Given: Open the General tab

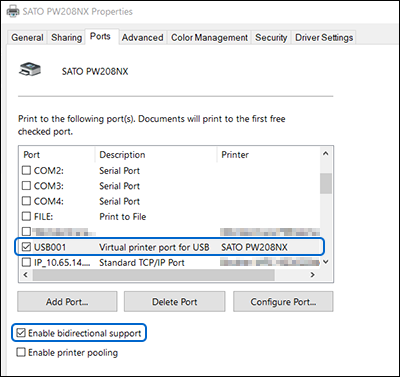Looking at the screenshot, I should tap(27, 38).
